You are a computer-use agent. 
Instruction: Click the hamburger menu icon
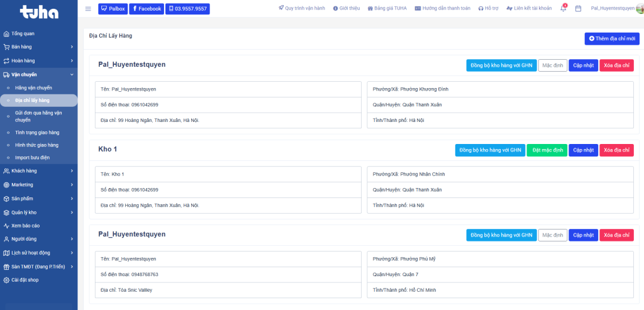pyautogui.click(x=88, y=9)
